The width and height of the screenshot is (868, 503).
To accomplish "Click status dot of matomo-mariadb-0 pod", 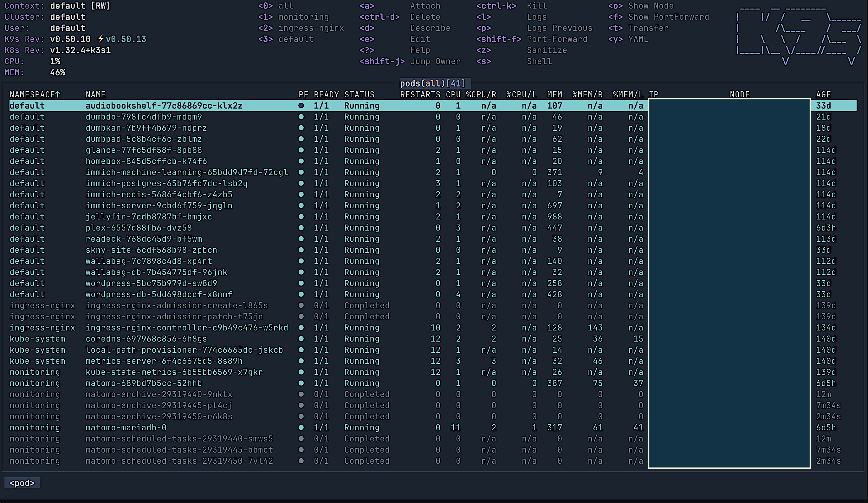I will point(301,428).
